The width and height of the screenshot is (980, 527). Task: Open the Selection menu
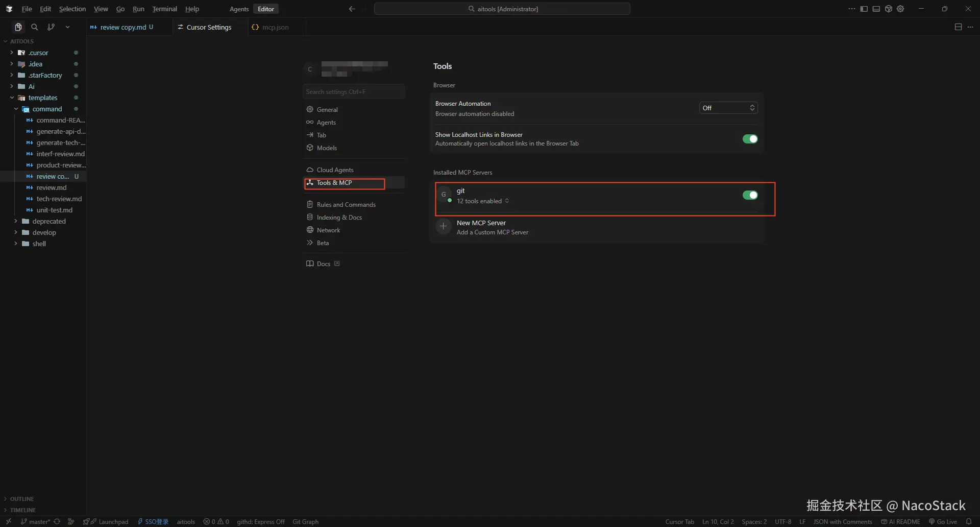(x=72, y=9)
